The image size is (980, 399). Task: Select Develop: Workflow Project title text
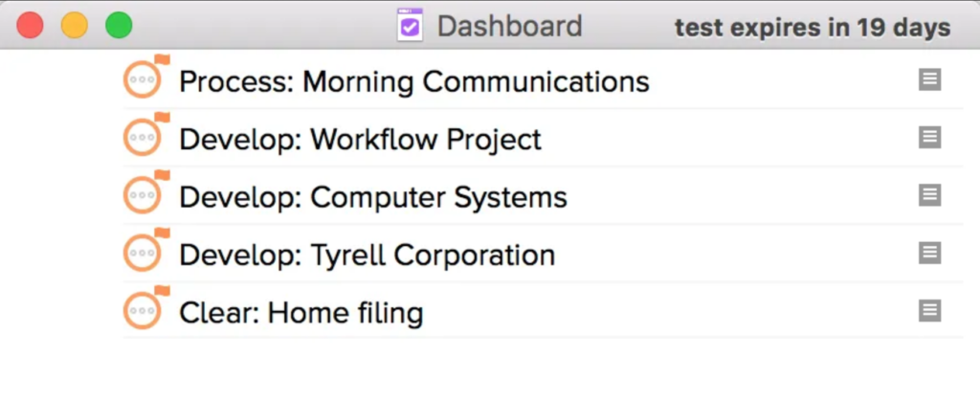pyautogui.click(x=360, y=140)
